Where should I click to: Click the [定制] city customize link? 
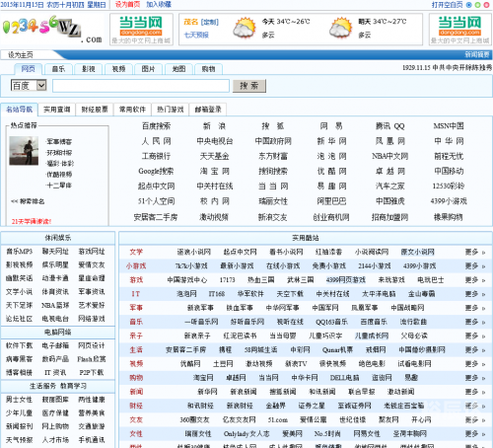point(210,22)
